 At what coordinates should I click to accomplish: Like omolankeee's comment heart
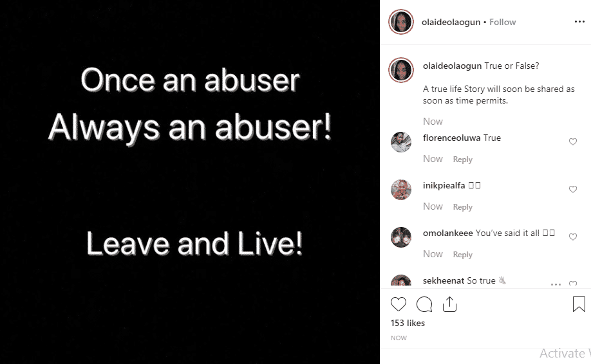(573, 237)
